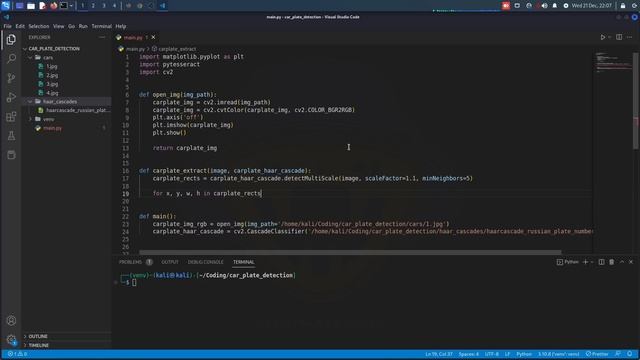Open 4.jpg in the cars folder
The width and height of the screenshot is (640, 360).
tap(52, 93)
